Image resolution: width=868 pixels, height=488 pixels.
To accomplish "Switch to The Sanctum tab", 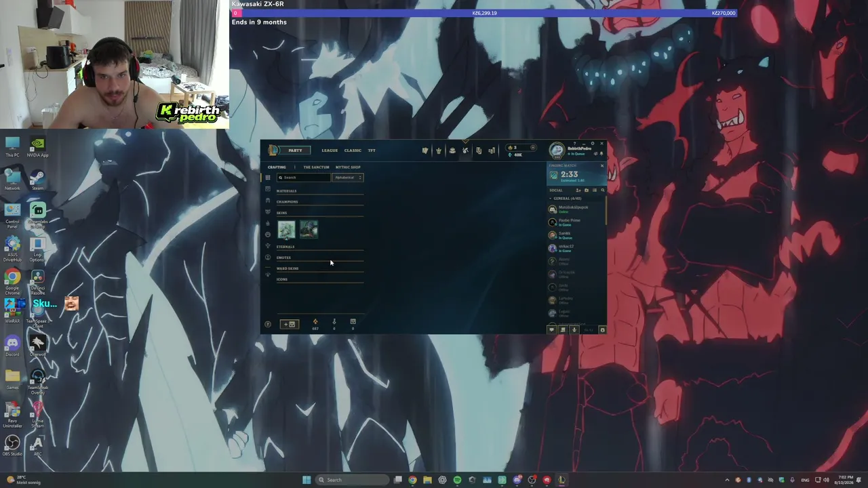I will click(316, 167).
